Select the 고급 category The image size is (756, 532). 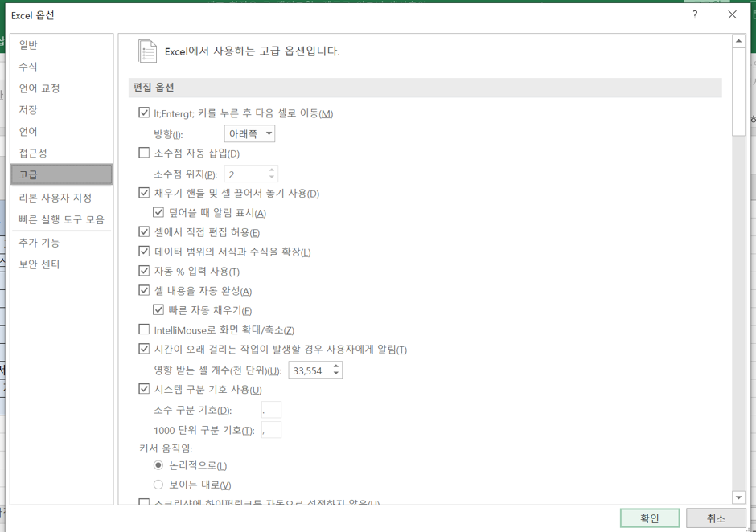tap(61, 174)
